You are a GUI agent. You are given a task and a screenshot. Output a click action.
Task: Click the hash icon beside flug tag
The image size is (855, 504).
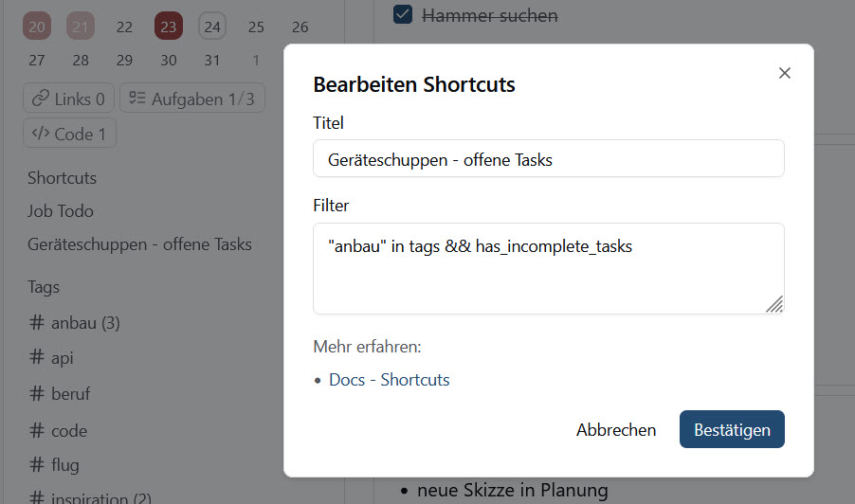[x=37, y=465]
